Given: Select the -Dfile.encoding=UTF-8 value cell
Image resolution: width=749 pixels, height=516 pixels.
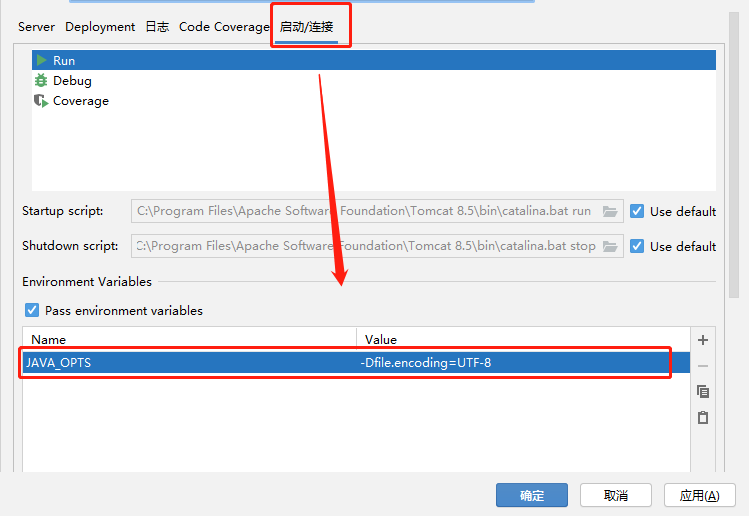Looking at the screenshot, I should click(524, 363).
